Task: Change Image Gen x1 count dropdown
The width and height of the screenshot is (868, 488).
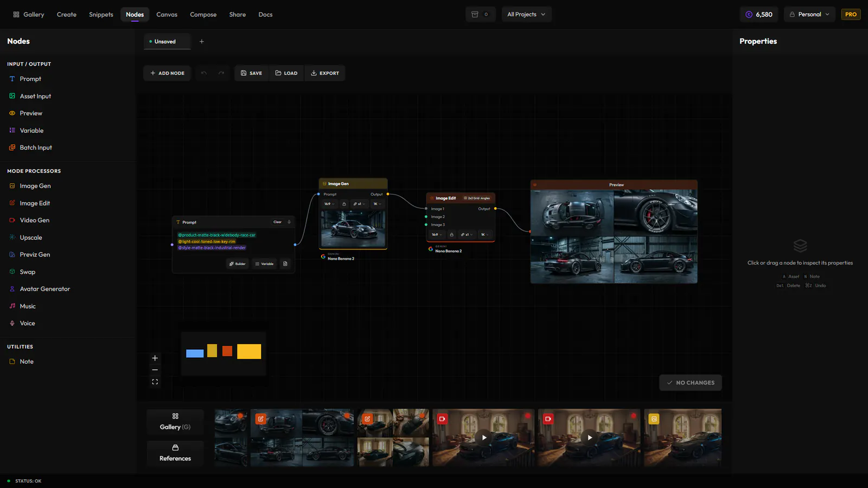Action: pos(359,204)
